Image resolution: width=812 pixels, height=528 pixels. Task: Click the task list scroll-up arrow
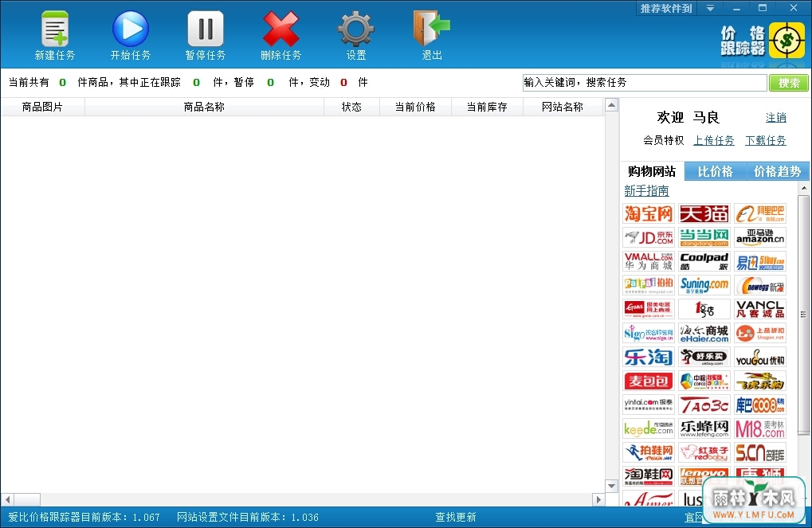tap(611, 106)
